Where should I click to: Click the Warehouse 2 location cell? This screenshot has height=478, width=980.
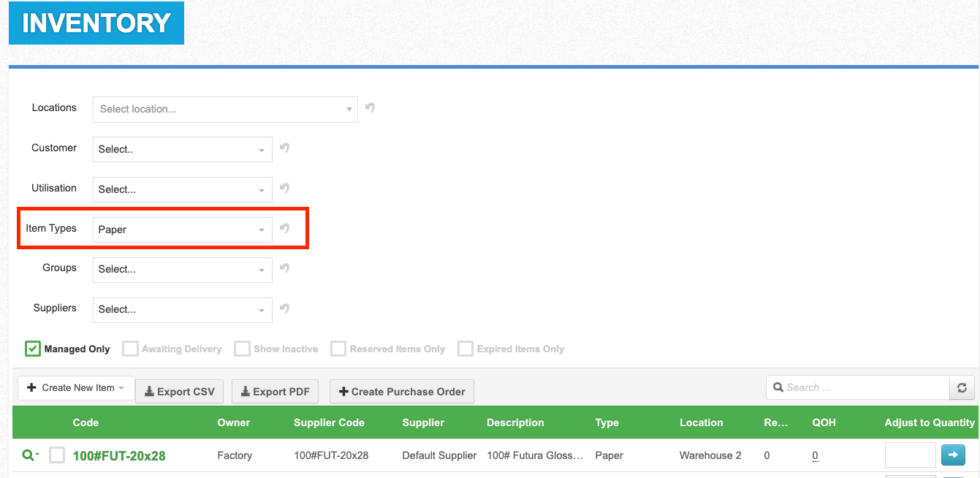tap(710, 455)
